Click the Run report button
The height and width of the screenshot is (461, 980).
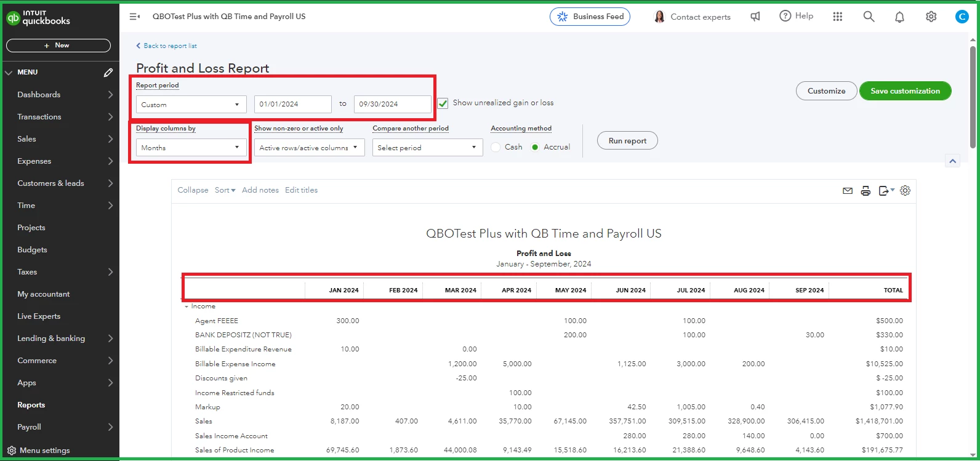(x=627, y=141)
